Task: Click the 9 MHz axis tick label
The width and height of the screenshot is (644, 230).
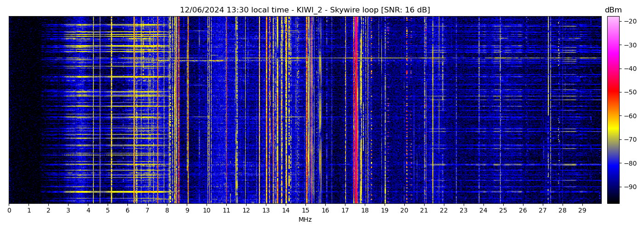Action: (187, 211)
